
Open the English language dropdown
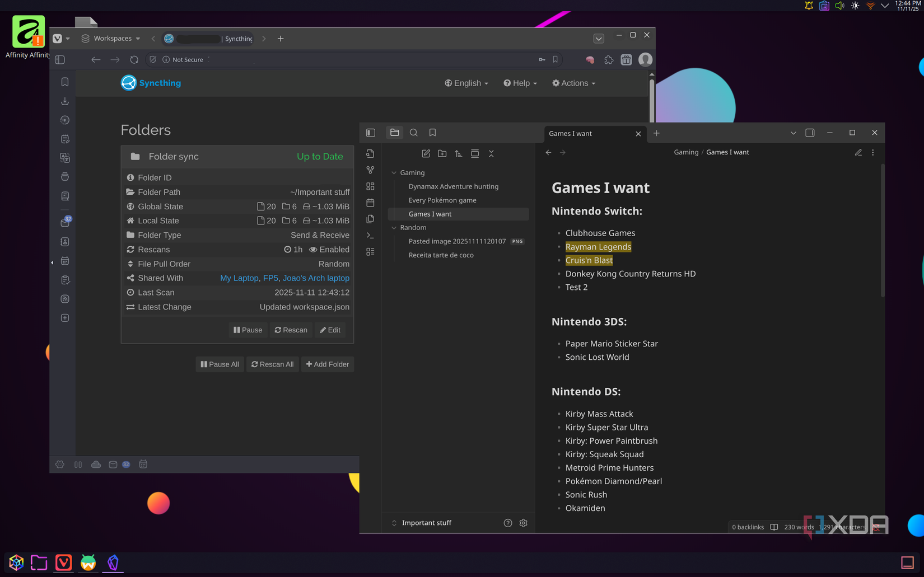tap(466, 83)
